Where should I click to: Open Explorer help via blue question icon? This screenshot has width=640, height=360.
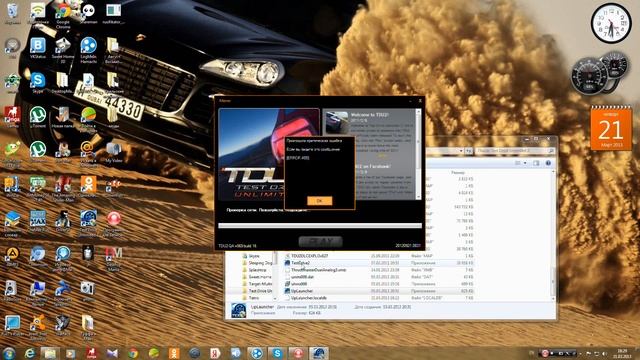[x=548, y=163]
